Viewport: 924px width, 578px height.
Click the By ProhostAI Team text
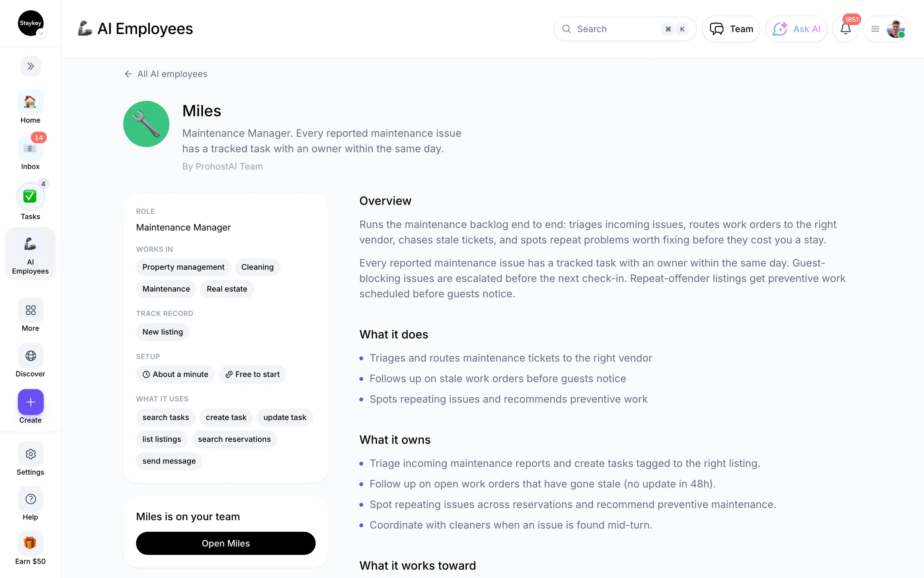(x=223, y=166)
